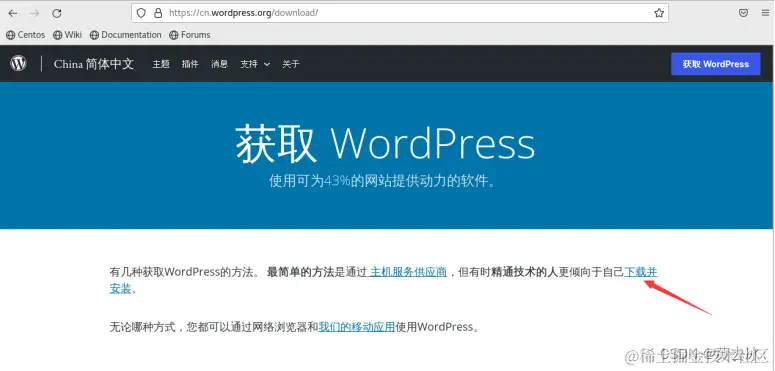Open the shield tracking protection icon
The image size is (775, 371).
141,13
